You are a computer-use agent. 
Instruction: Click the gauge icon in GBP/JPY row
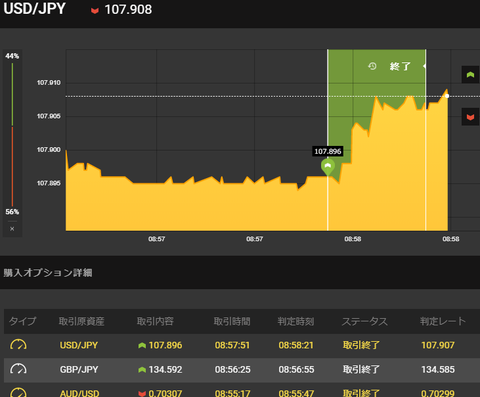(x=18, y=369)
